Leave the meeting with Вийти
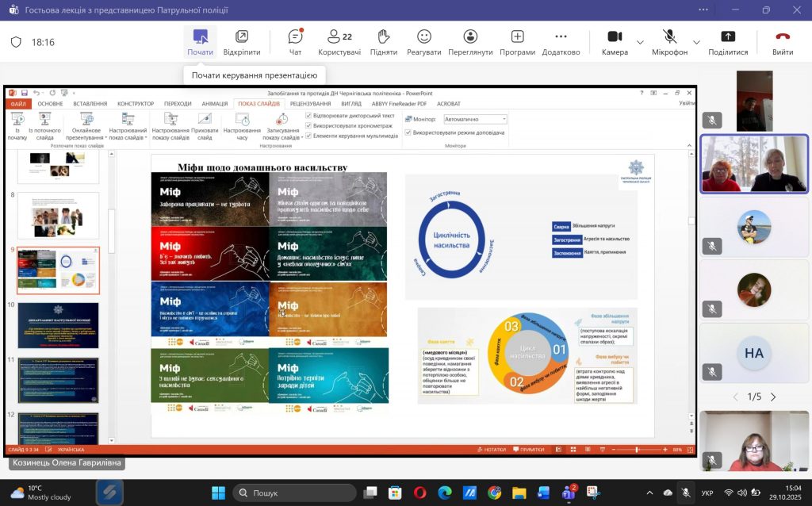The width and height of the screenshot is (812, 506). [x=782, y=42]
